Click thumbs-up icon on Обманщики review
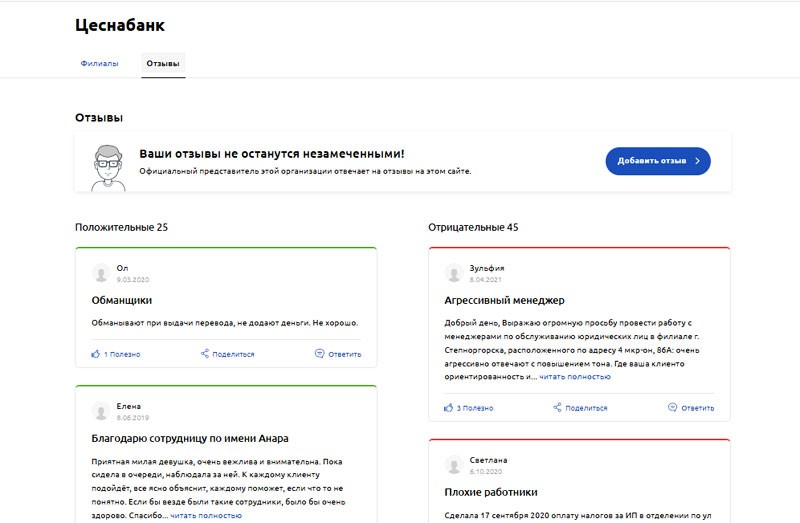This screenshot has width=800, height=523. [95, 354]
